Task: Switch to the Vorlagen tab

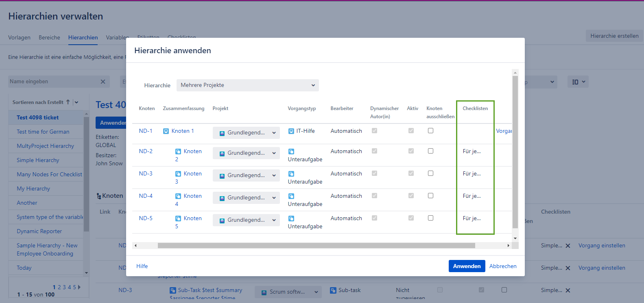Action: pyautogui.click(x=19, y=37)
